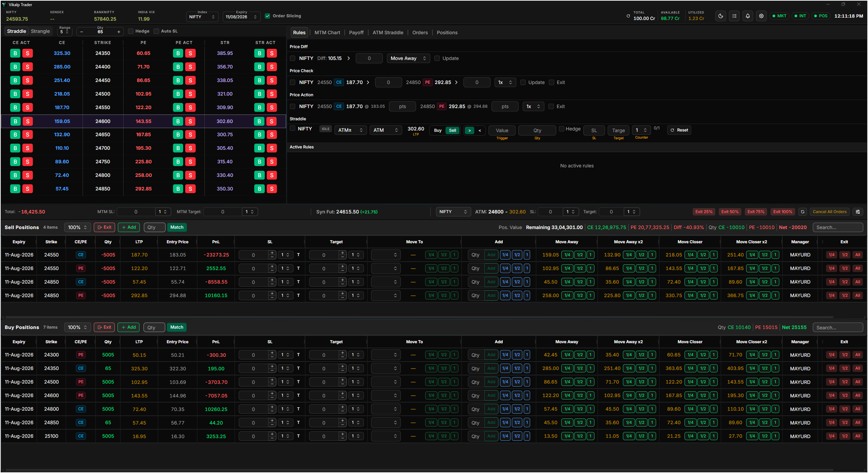Toggle dark mode moon icon

coord(721,16)
